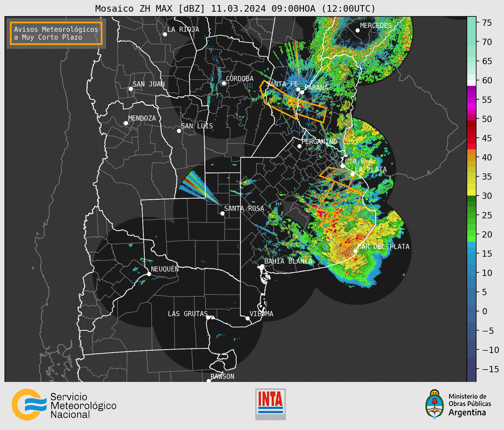The height and width of the screenshot is (430, 504).
Task: Click the LA RIOJA city marker dot
Action: coord(165,34)
